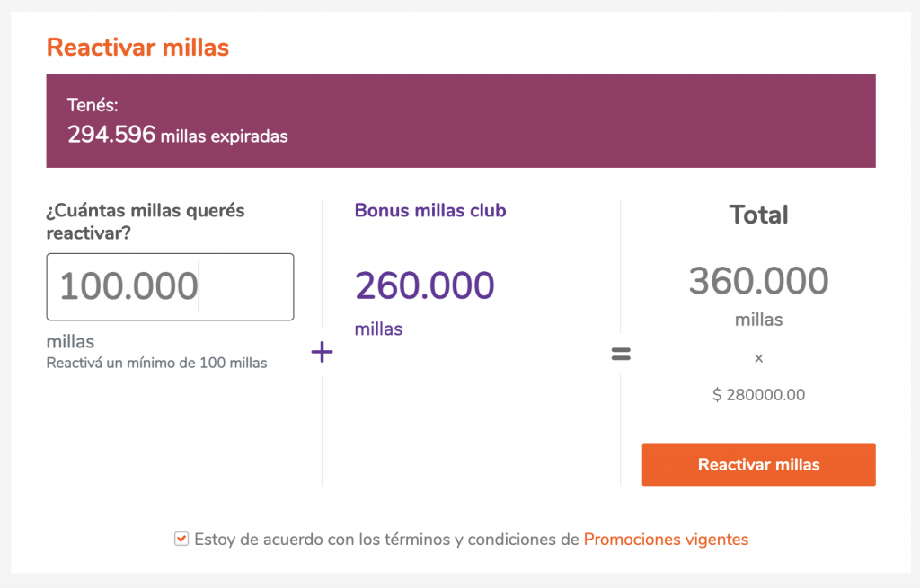Click the purple plus sign icon

(x=323, y=352)
